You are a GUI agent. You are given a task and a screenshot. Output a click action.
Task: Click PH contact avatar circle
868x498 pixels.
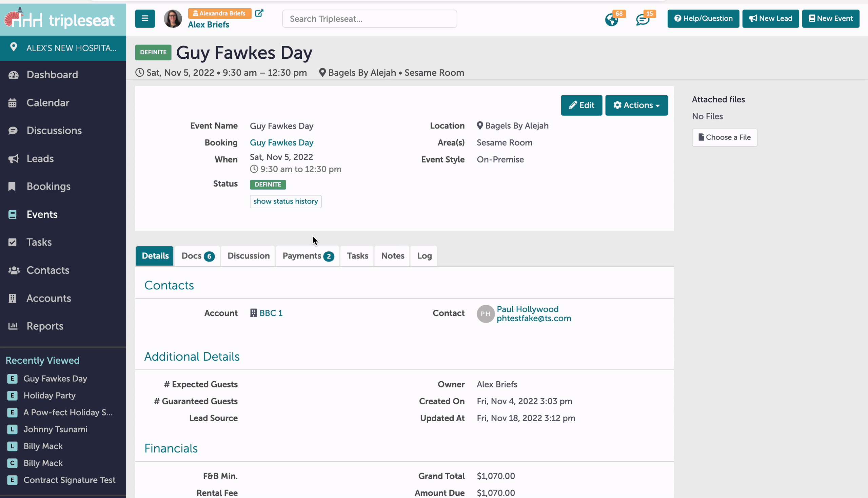[x=486, y=314]
